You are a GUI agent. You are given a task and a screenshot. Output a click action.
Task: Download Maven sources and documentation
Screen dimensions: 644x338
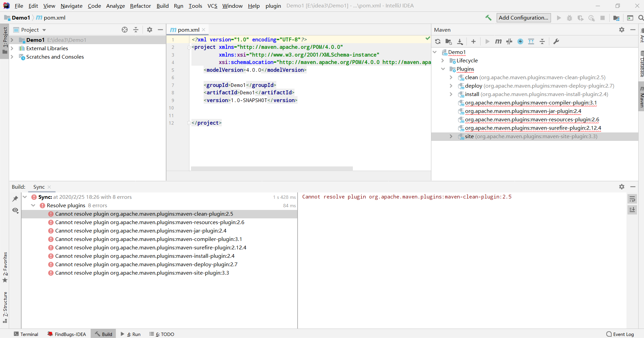pos(460,41)
